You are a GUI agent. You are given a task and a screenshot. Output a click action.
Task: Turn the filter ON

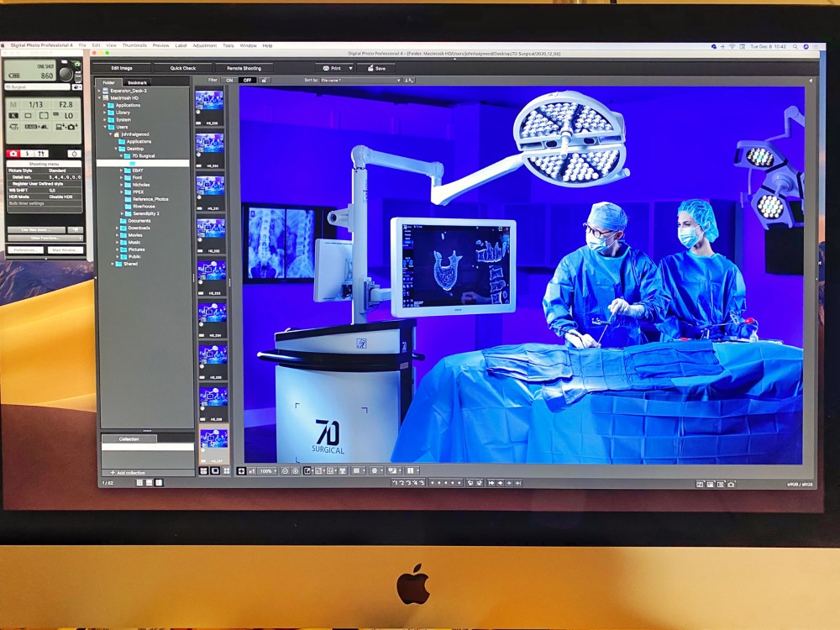pos(229,81)
